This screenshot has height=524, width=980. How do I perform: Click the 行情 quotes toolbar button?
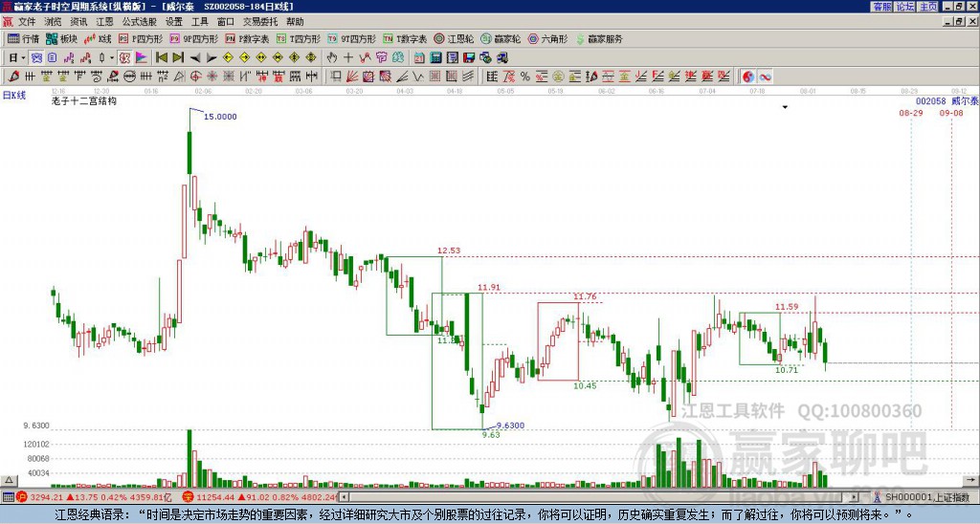point(24,38)
